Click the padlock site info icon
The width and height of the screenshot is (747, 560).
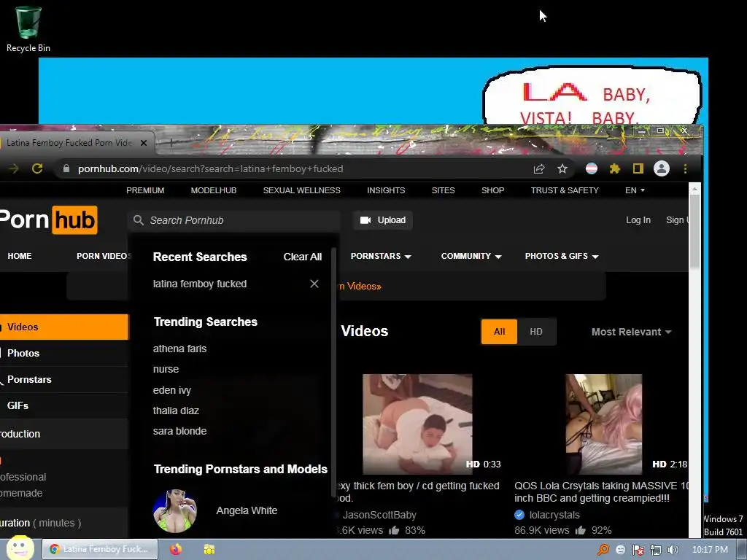click(x=66, y=168)
